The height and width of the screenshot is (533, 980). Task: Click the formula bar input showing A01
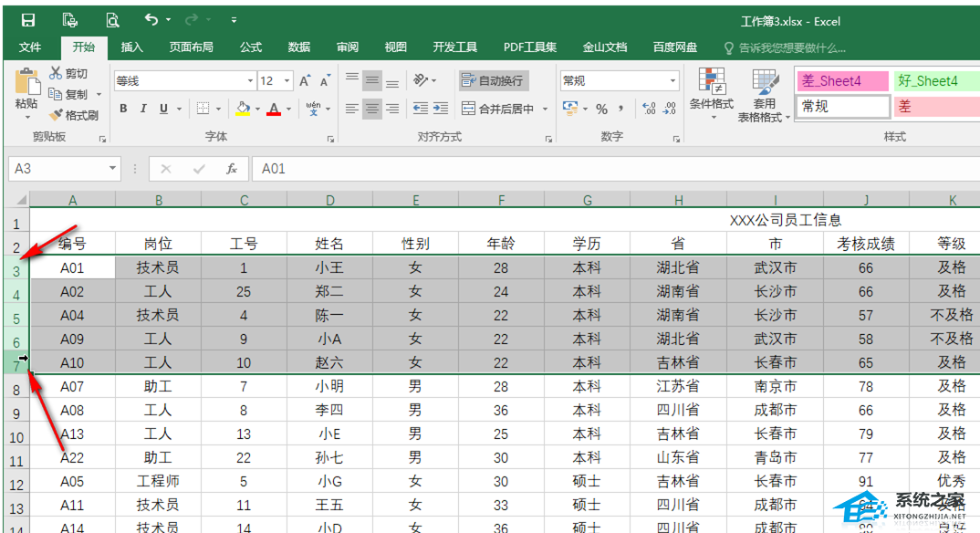616,169
